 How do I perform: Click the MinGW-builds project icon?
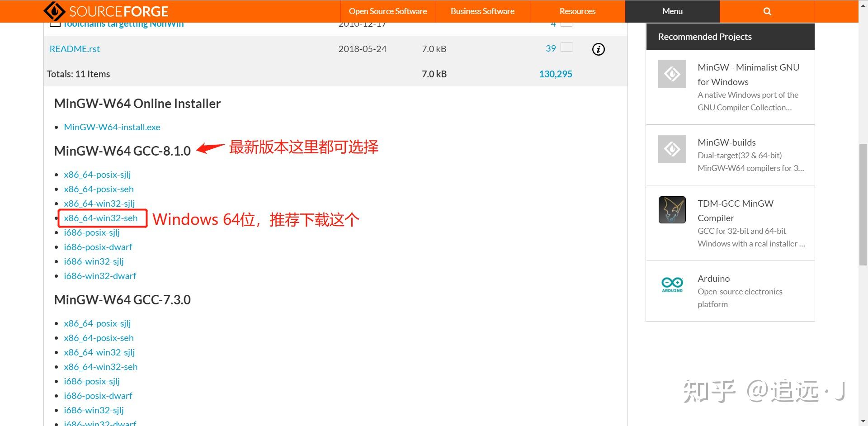click(672, 149)
